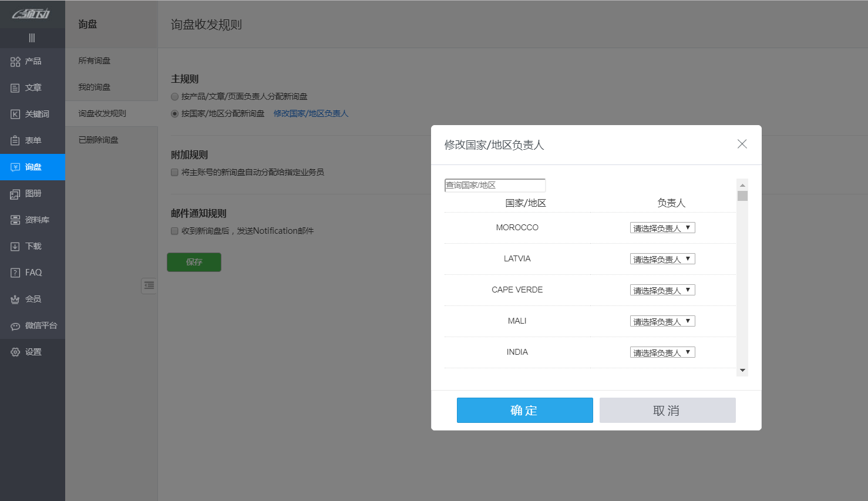Select the 关键词 keywords sidebar icon

click(15, 115)
